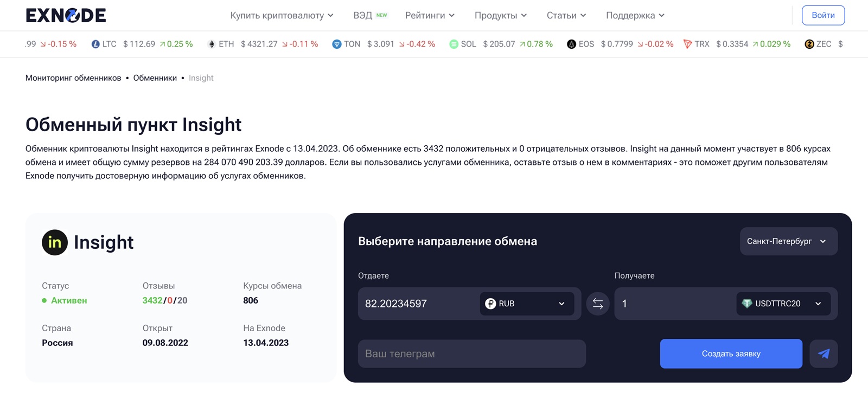Click the SOL coin icon in ticker
Image resolution: width=868 pixels, height=412 pixels.
tap(454, 44)
